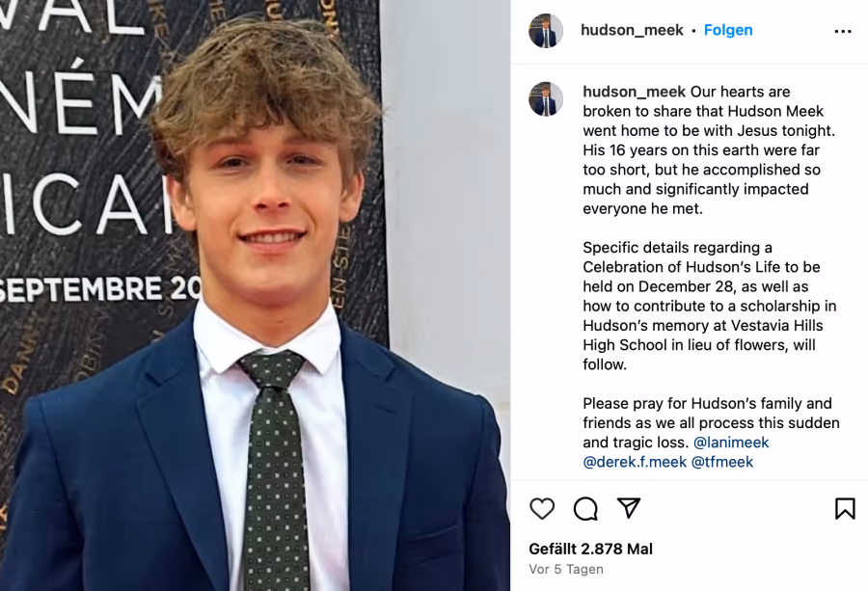Save post with the bookmark icon
The height and width of the screenshot is (591, 868).
coord(845,508)
